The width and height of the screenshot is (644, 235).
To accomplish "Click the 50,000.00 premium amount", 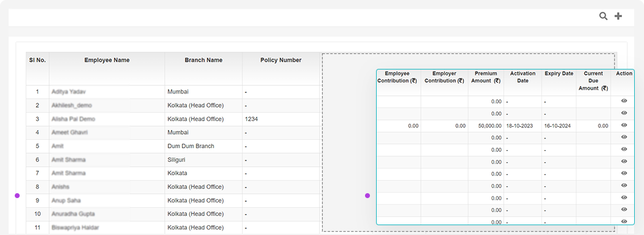I will pyautogui.click(x=490, y=125).
